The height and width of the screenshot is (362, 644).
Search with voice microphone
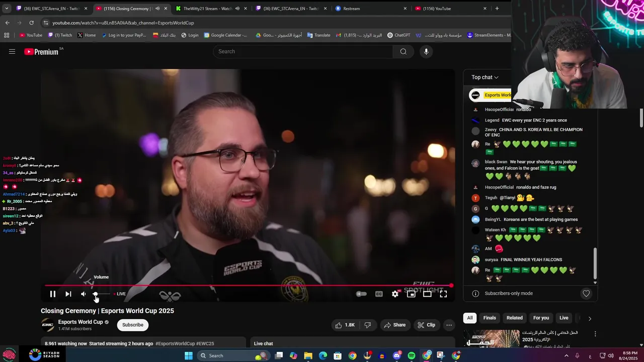[x=426, y=51]
